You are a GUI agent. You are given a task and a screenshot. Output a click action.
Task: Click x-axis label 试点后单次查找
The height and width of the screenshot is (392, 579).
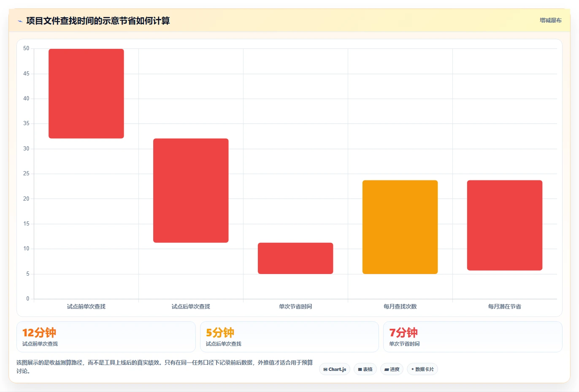[191, 306]
